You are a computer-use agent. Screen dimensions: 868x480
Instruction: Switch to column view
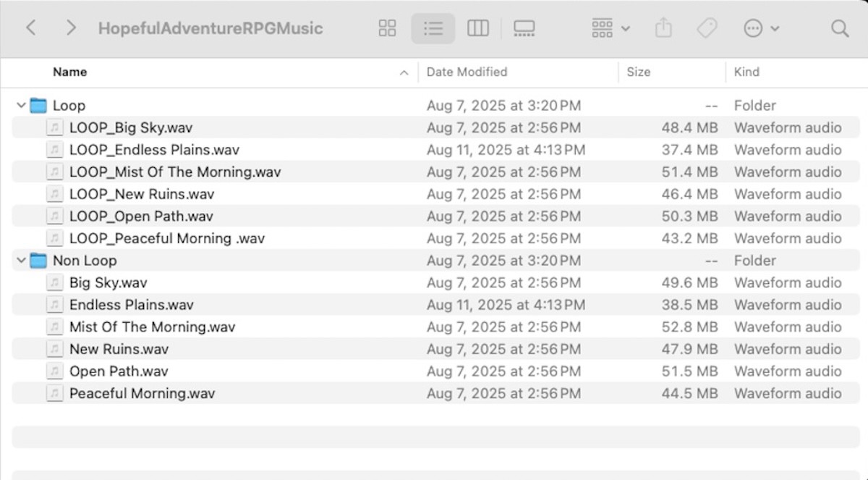pos(477,28)
